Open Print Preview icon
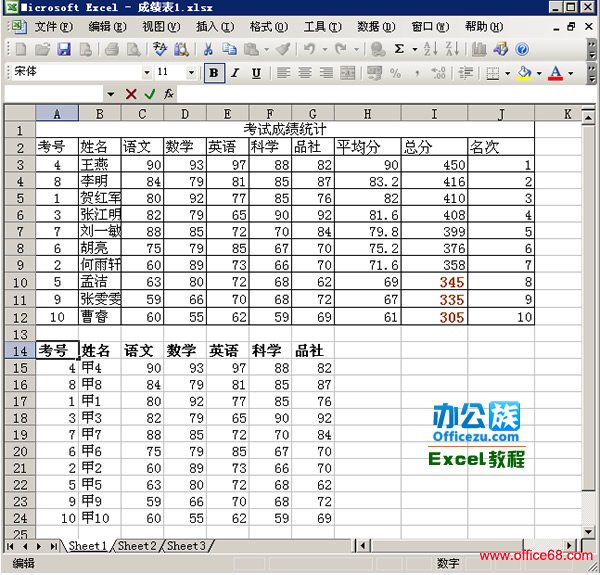The height and width of the screenshot is (575, 600). (134, 49)
